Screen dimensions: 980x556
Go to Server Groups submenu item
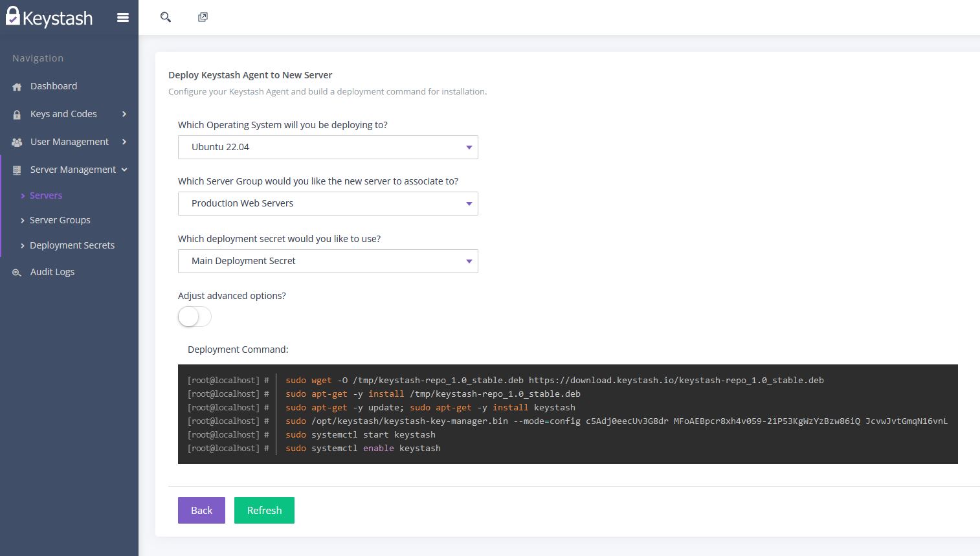coord(60,220)
